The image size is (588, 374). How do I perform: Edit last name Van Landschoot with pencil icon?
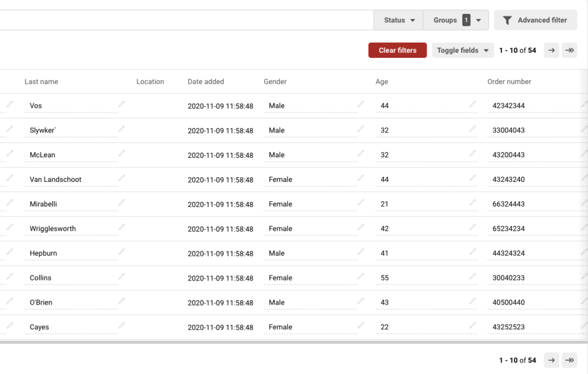tap(122, 178)
